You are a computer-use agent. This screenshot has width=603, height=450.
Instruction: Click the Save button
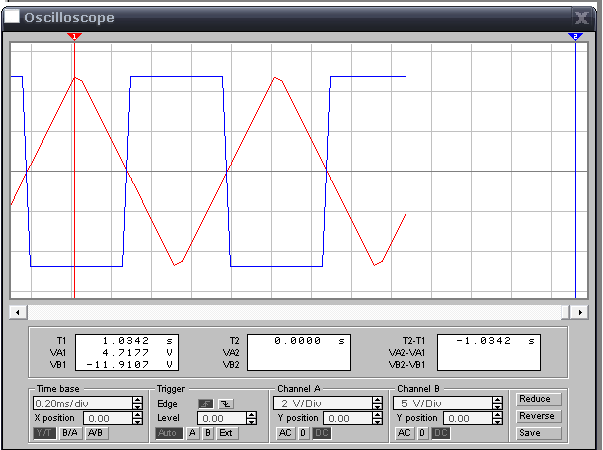click(x=537, y=433)
